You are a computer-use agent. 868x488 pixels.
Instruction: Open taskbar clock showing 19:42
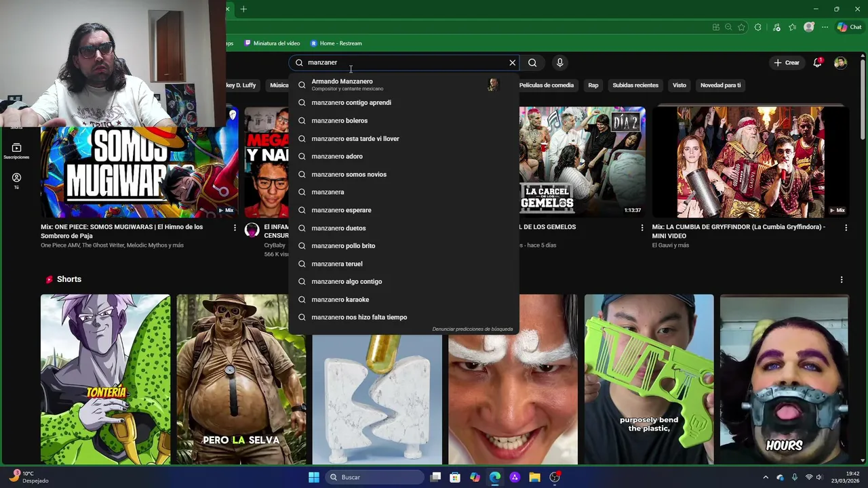[846, 477]
